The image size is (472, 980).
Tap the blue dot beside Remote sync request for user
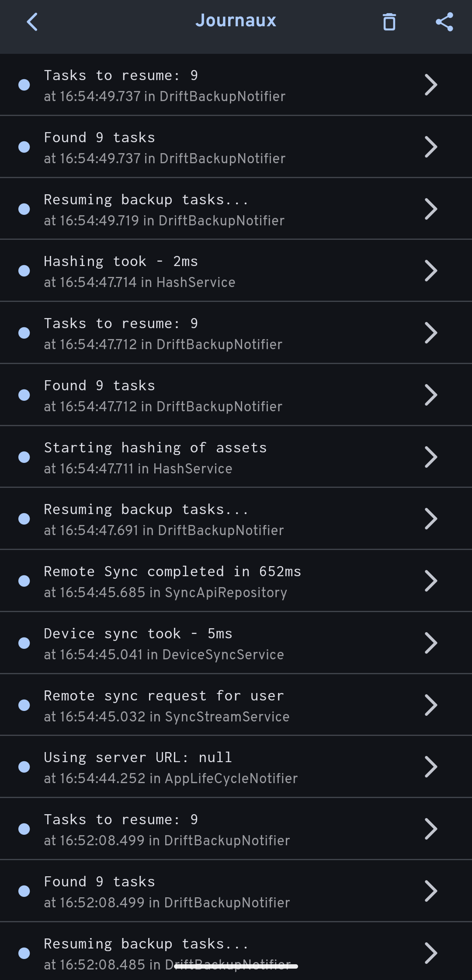pos(24,705)
